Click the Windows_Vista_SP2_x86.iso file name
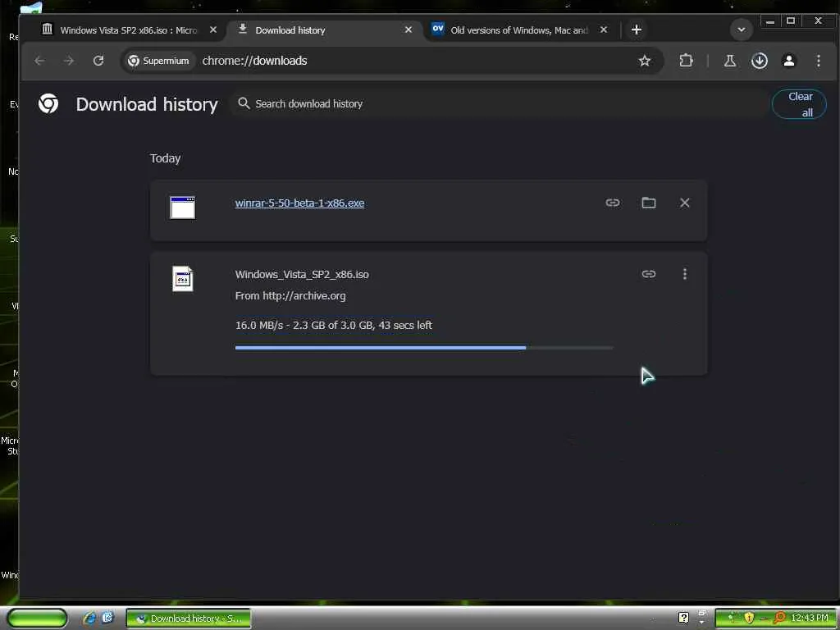840x630 pixels. [302, 274]
